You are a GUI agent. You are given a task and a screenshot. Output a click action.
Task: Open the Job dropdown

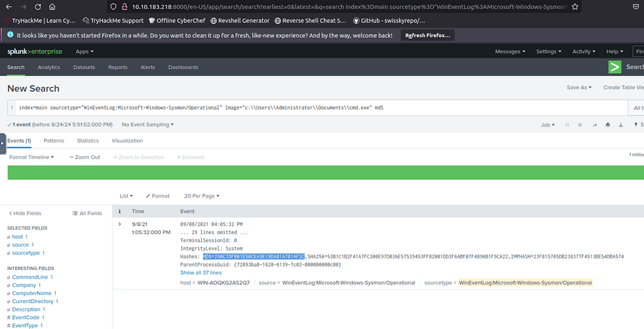coord(548,125)
